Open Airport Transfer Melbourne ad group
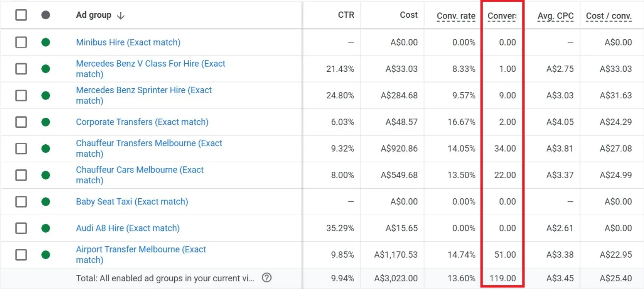 (x=141, y=255)
